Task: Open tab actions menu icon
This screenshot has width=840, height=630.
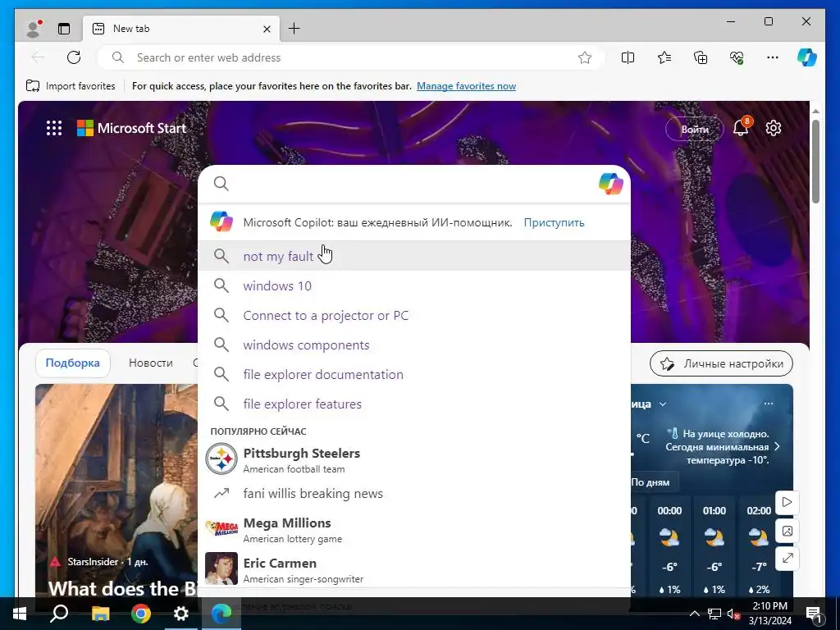Action: pos(64,29)
